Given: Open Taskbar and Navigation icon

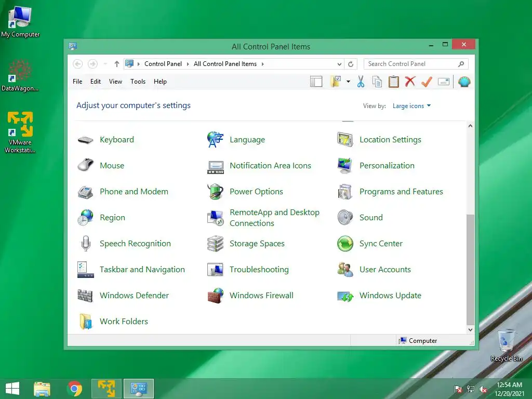Looking at the screenshot, I should (85, 270).
